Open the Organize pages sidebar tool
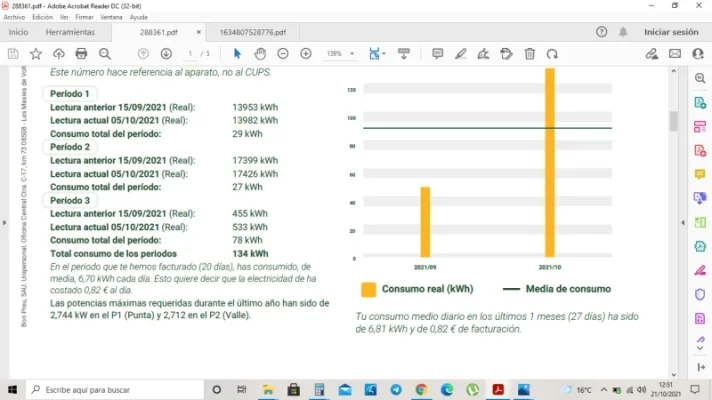The width and height of the screenshot is (712, 400). [x=700, y=127]
